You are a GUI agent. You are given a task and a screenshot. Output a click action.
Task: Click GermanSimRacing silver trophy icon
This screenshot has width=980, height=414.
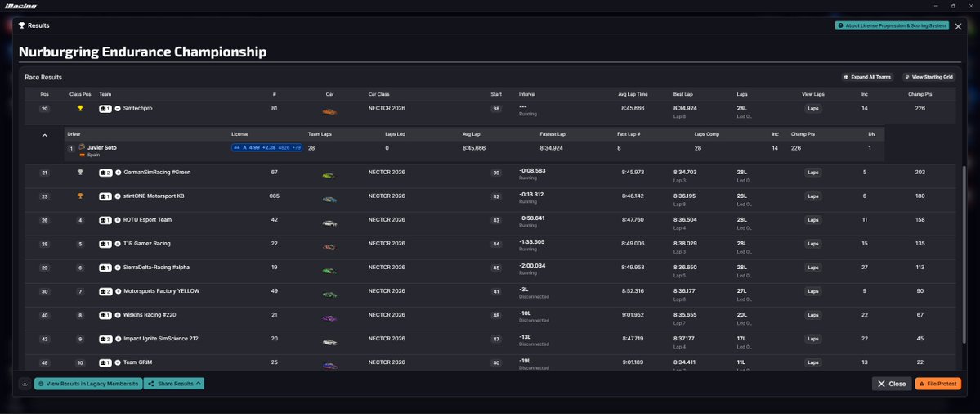coord(80,173)
